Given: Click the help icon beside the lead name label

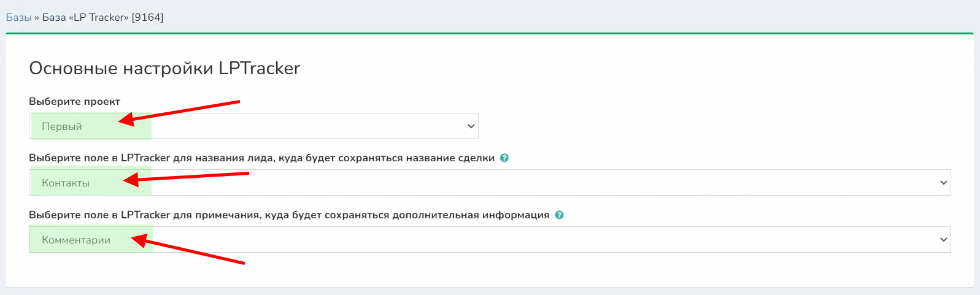Looking at the screenshot, I should tap(504, 158).
